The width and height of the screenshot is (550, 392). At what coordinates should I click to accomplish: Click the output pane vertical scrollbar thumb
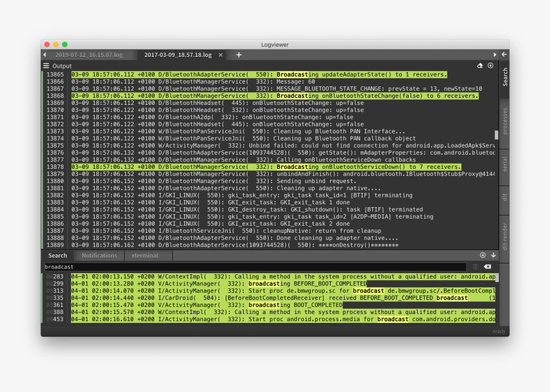coord(496,135)
